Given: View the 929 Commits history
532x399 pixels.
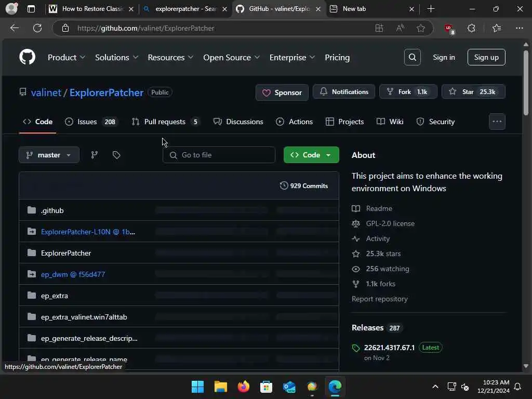Looking at the screenshot, I should [303, 185].
